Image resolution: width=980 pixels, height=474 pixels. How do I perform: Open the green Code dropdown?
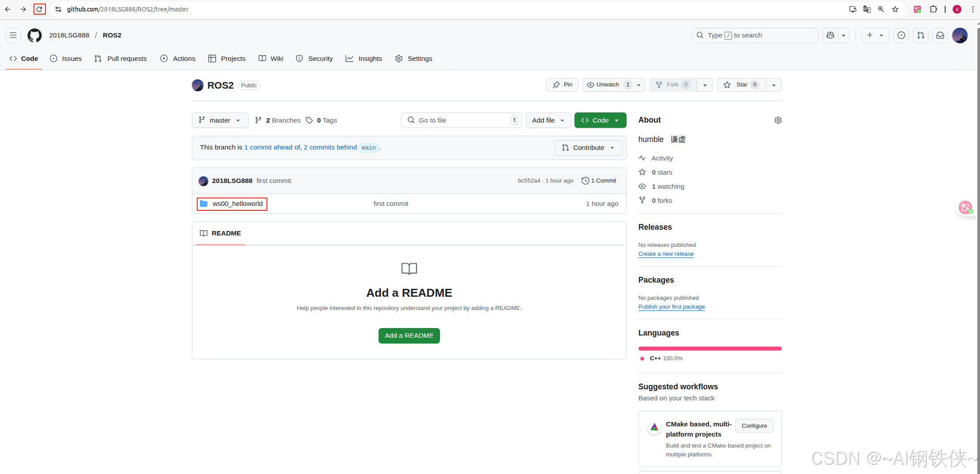click(x=600, y=120)
